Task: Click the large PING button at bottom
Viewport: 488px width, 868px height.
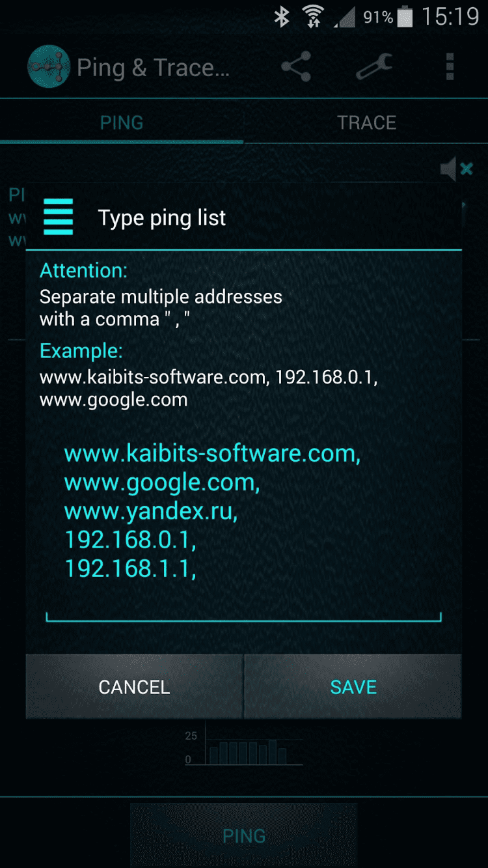Action: 244,835
